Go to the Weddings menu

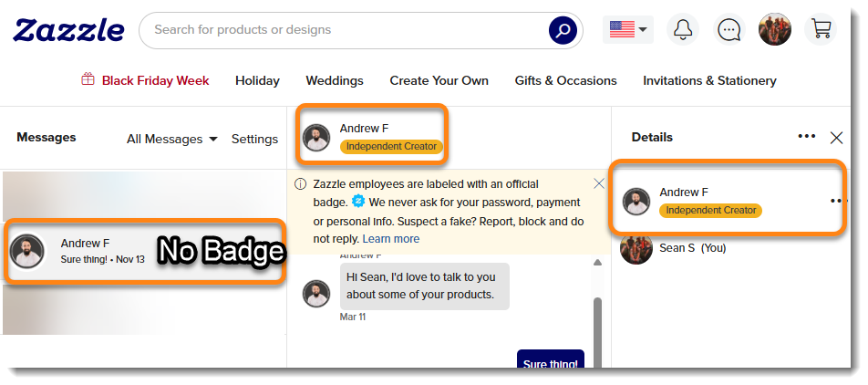tap(335, 80)
